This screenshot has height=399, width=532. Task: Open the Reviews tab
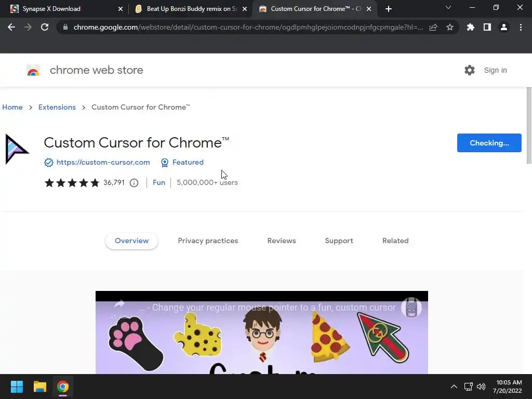pos(282,241)
